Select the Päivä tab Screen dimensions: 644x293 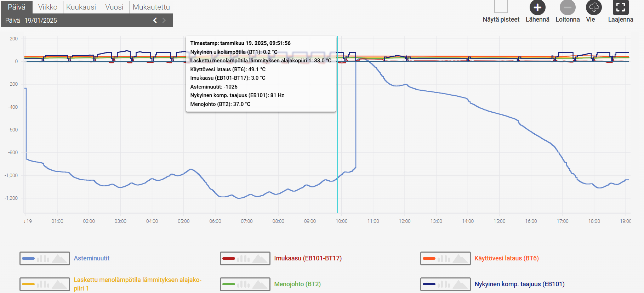17,7
